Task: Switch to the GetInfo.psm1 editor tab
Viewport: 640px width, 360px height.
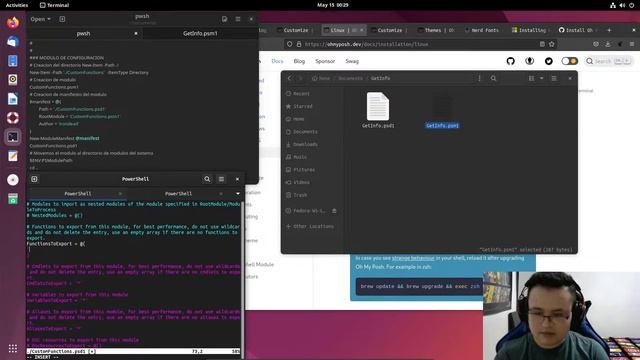Action: (200, 33)
